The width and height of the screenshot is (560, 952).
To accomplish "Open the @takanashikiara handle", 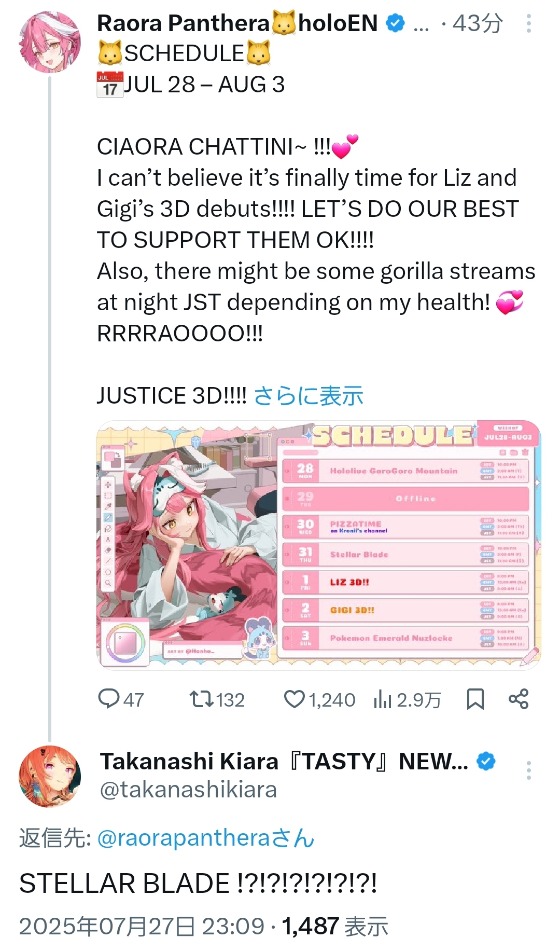I will click(188, 790).
